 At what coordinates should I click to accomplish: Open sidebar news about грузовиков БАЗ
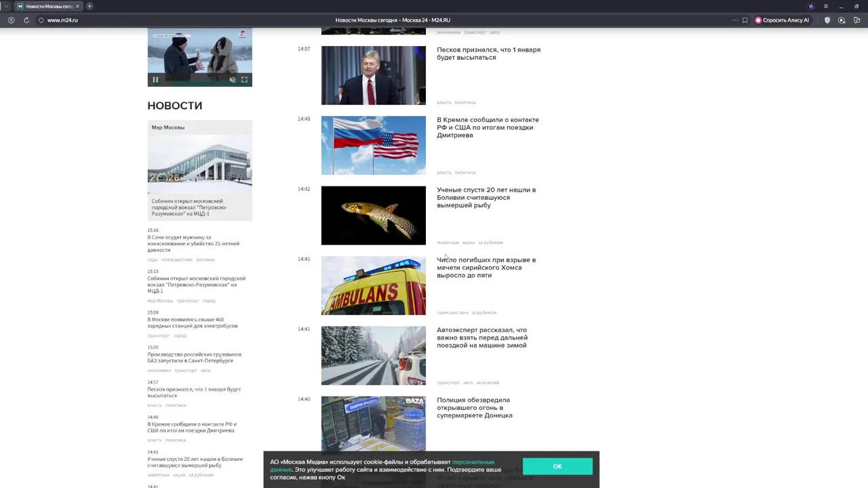(x=195, y=357)
